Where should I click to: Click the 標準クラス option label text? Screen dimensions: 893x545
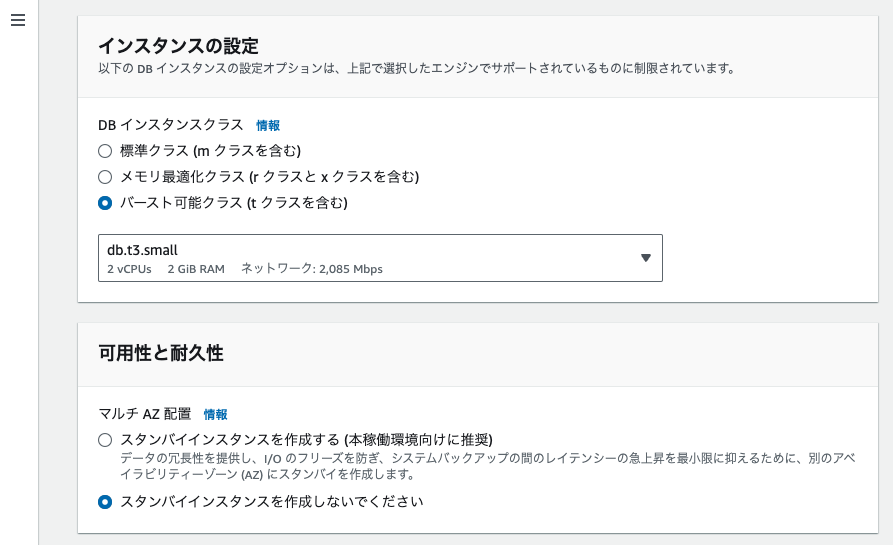(x=211, y=151)
